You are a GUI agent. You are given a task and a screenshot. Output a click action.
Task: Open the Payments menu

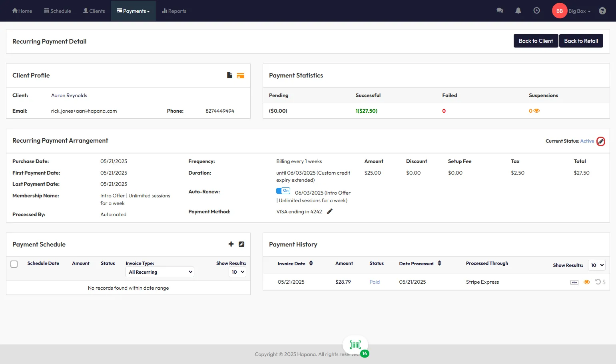(133, 11)
